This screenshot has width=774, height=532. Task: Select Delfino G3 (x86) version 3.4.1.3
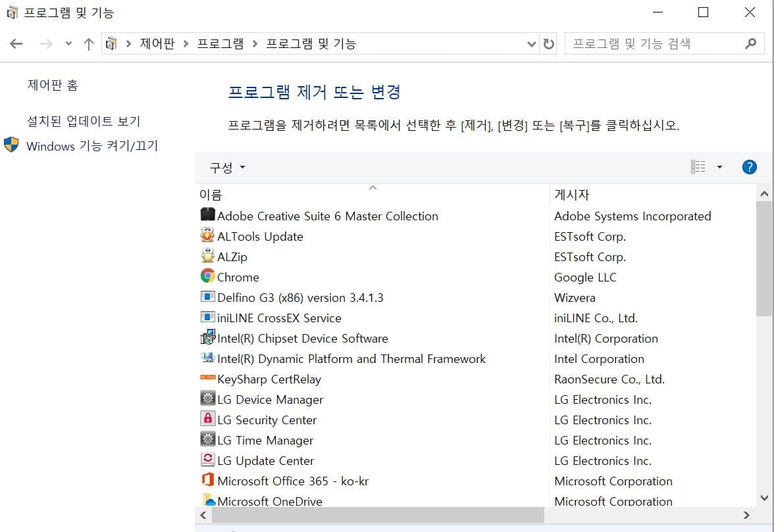pos(300,298)
